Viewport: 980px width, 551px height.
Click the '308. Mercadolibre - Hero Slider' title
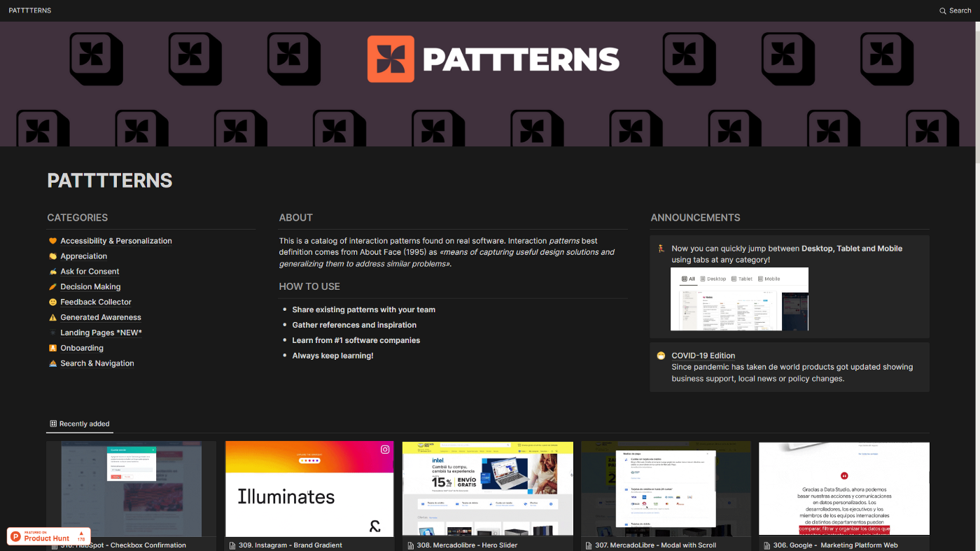pos(467,545)
